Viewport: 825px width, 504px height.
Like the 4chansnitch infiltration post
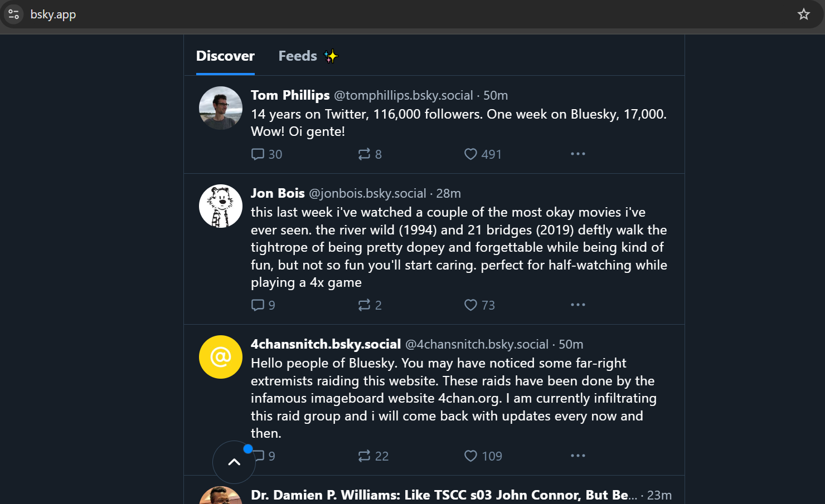point(471,456)
